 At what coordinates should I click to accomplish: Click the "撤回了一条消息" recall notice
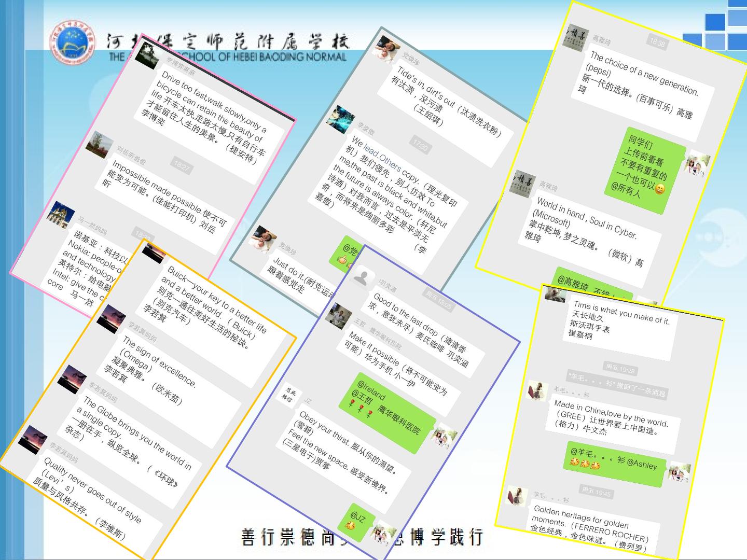[x=616, y=384]
